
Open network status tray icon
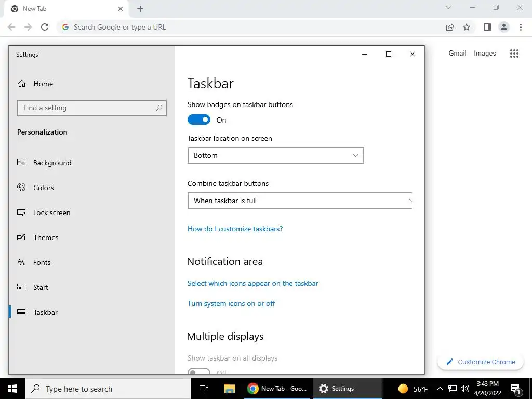453,389
